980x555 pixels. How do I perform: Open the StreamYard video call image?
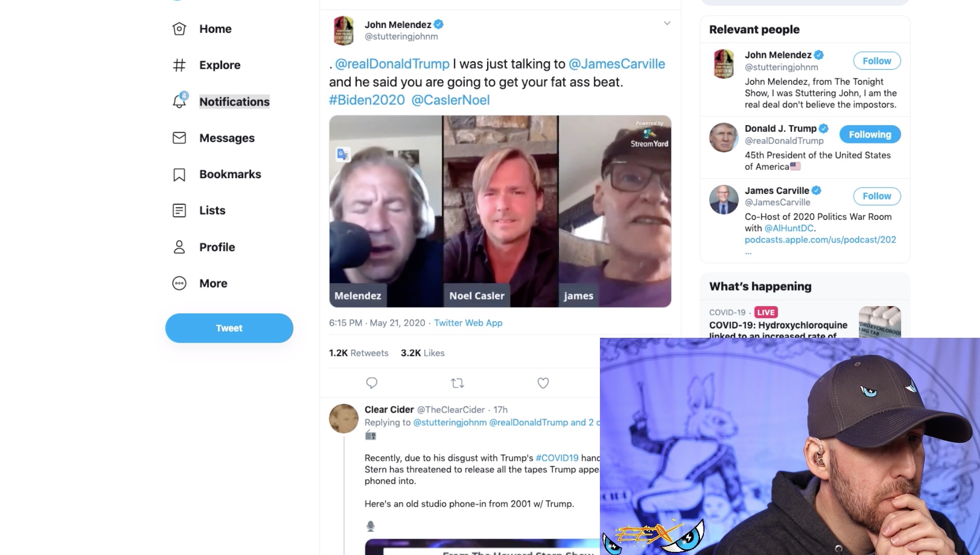[500, 211]
